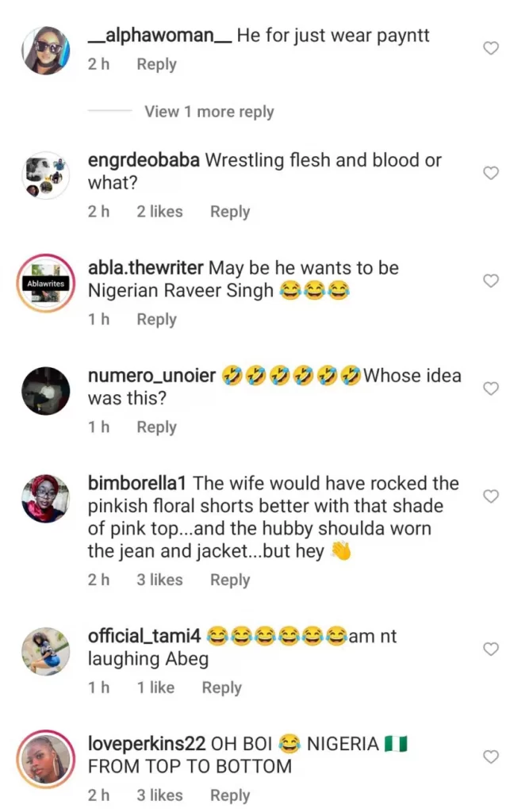View 3 likes on bimborella1's comment
Viewport: 529px width, 812px height.
(x=159, y=580)
